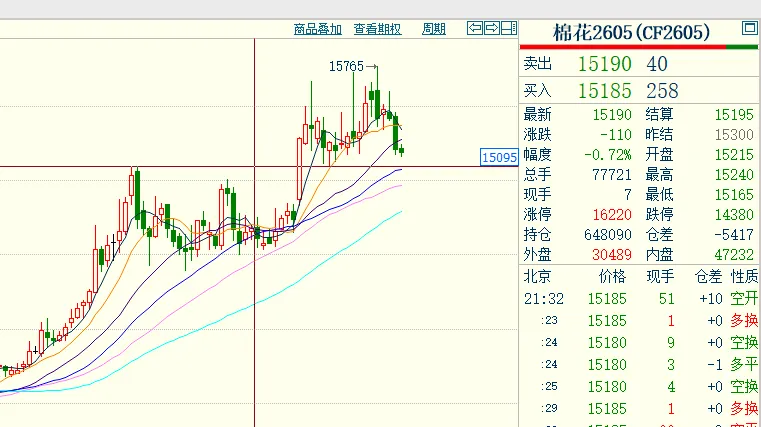
Task: Select the 买入 bid price 15185
Action: pos(604,91)
